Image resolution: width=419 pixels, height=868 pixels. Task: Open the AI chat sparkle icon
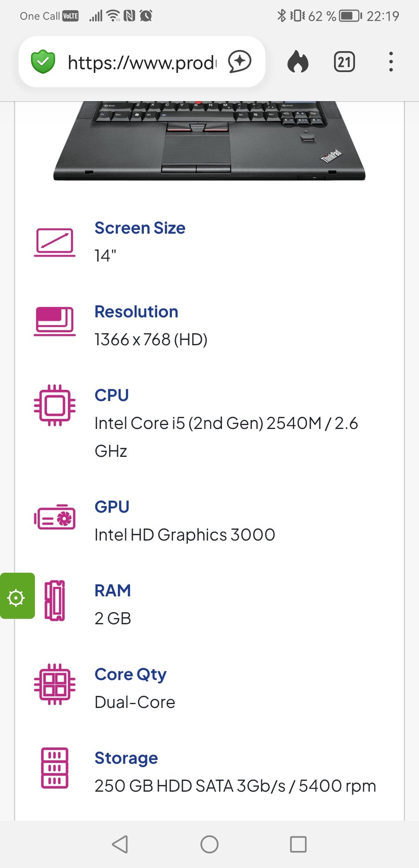click(x=240, y=62)
